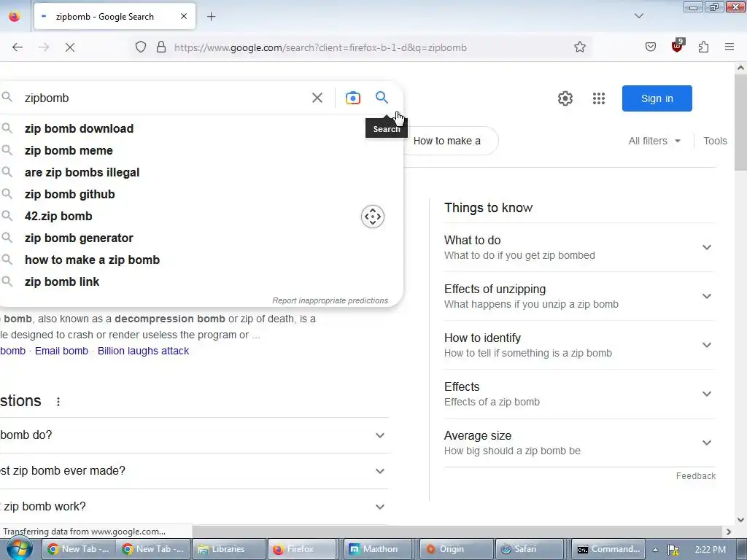The height and width of the screenshot is (560, 747).
Task: Click the image focus crosshair icon
Action: pyautogui.click(x=373, y=217)
